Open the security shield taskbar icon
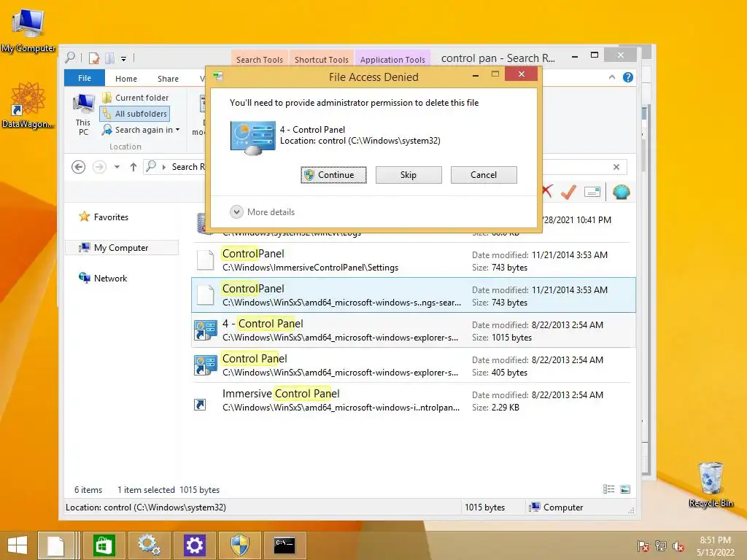Screen dimensions: 747x560 pos(239,545)
